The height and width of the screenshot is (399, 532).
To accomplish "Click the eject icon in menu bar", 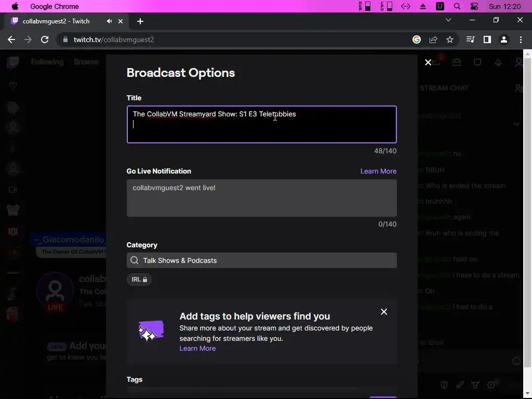I will 423,6.
